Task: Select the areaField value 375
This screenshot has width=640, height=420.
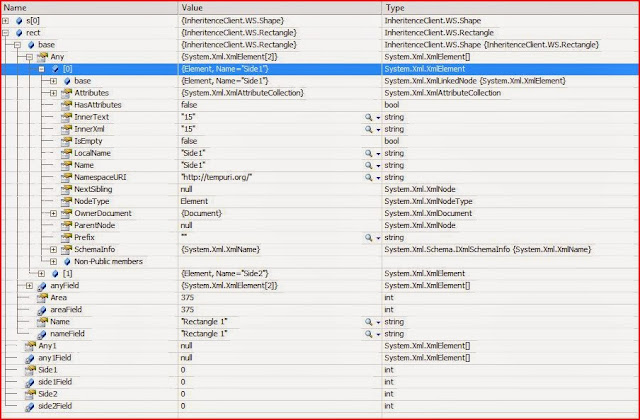Action: pos(187,310)
